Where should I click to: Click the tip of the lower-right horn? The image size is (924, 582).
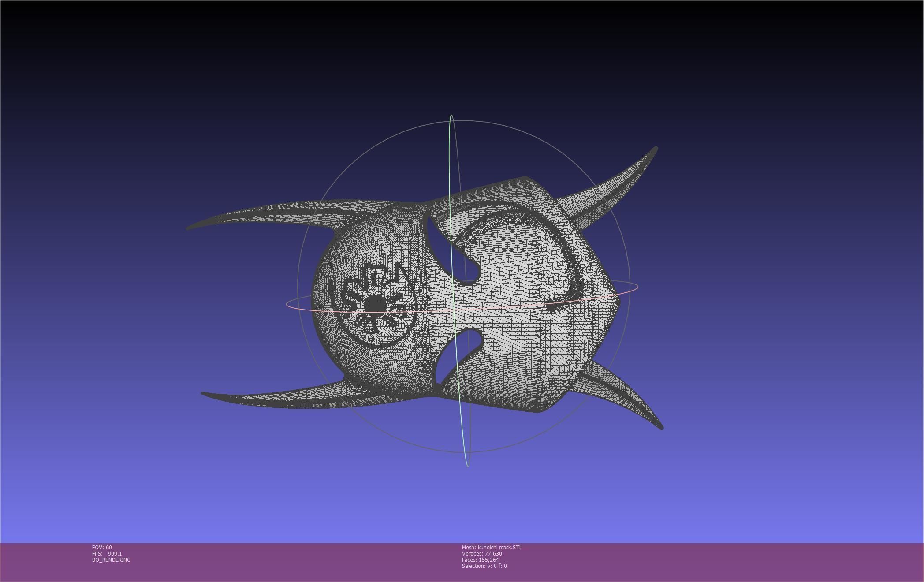661,427
